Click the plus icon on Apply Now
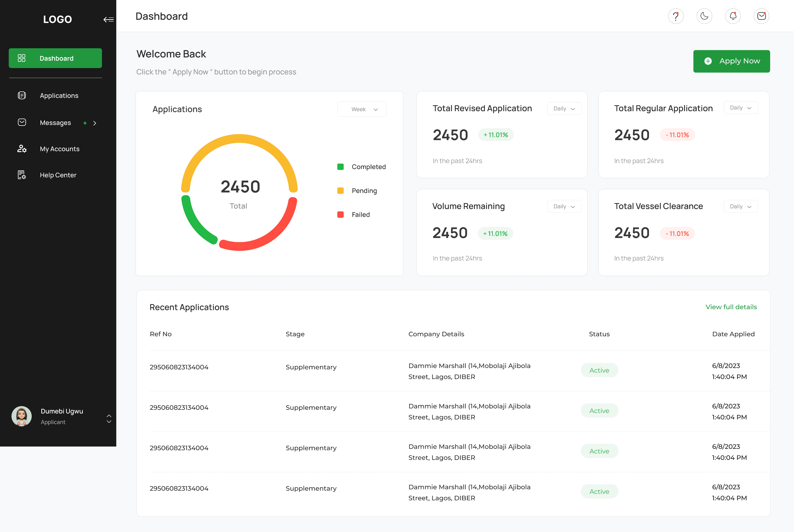Screen dimensions: 794x532 (x=708, y=61)
